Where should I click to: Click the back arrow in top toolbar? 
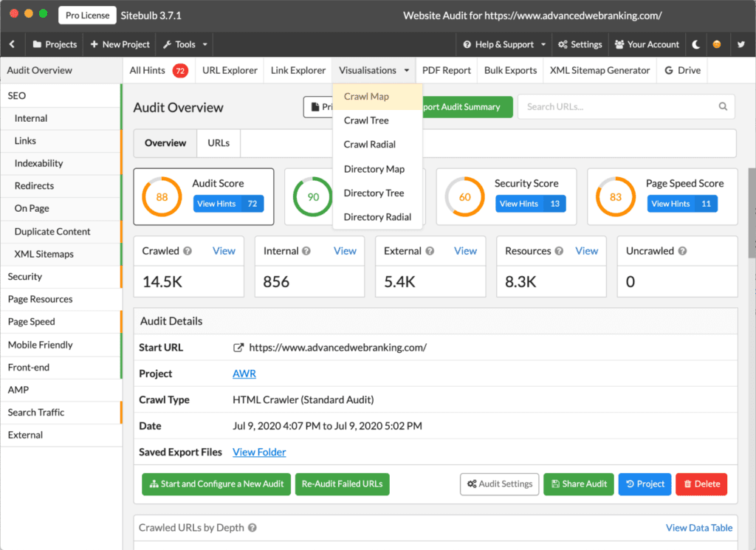pyautogui.click(x=12, y=44)
